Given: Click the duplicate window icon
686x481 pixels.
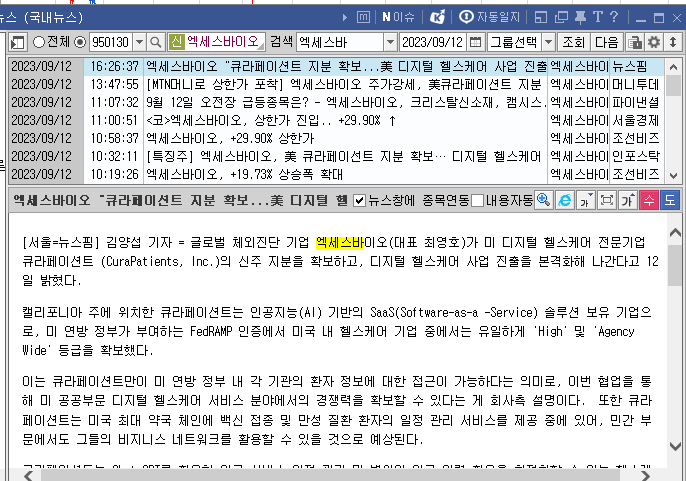Looking at the screenshot, I should click(x=561, y=18).
